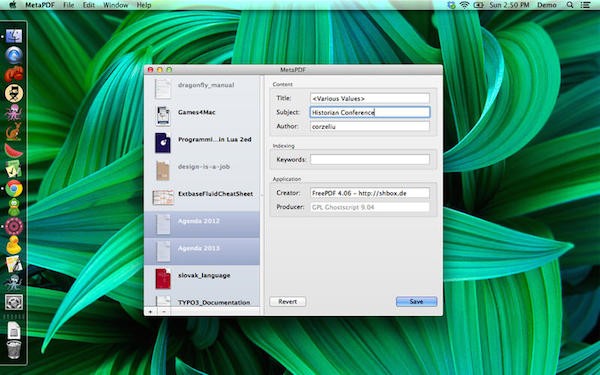The image size is (600, 375).
Task: Open the File menu
Action: click(68, 5)
